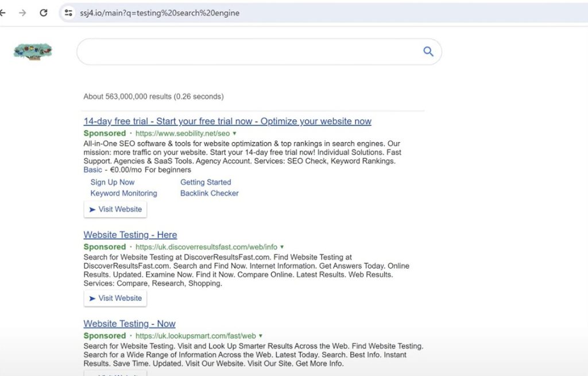Open the uk.discoverresultsfast.com green URL
Image resolution: width=588 pixels, height=376 pixels.
(x=206, y=247)
